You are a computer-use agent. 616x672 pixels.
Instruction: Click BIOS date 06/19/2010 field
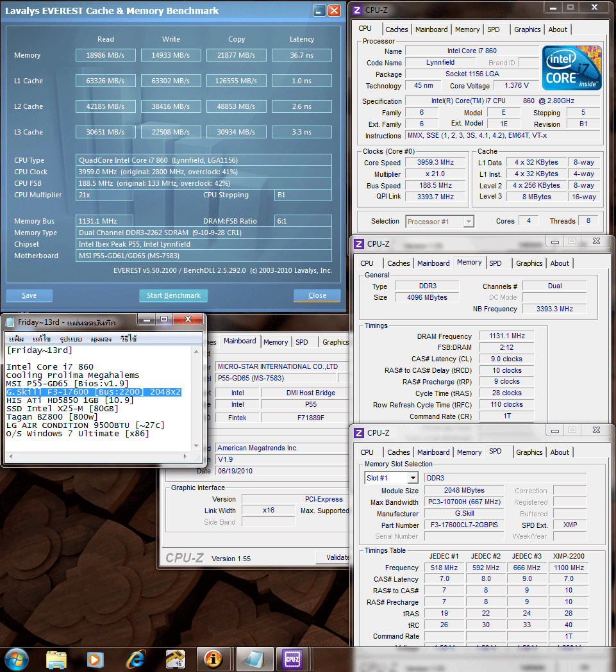[x=282, y=471]
